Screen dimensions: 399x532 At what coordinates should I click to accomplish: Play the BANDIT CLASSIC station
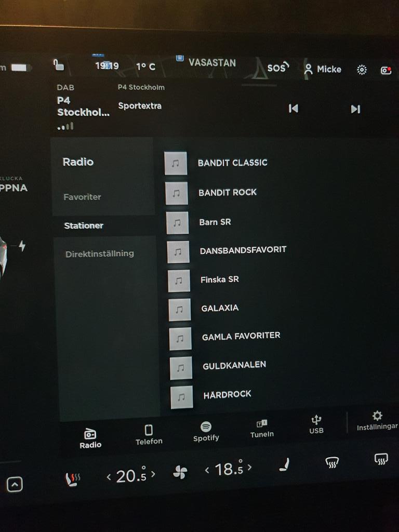(232, 163)
